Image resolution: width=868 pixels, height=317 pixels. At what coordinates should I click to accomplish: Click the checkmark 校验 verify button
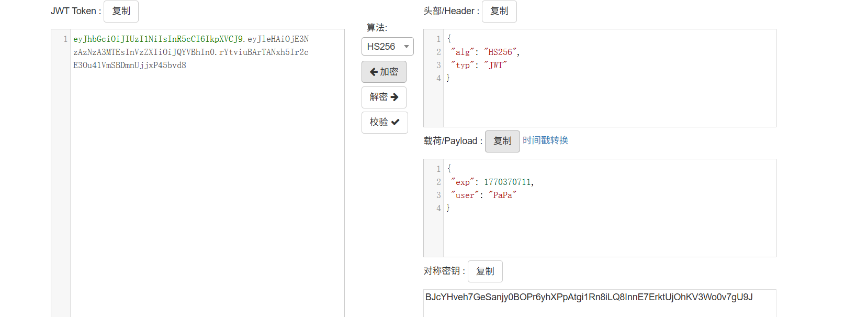click(x=384, y=122)
